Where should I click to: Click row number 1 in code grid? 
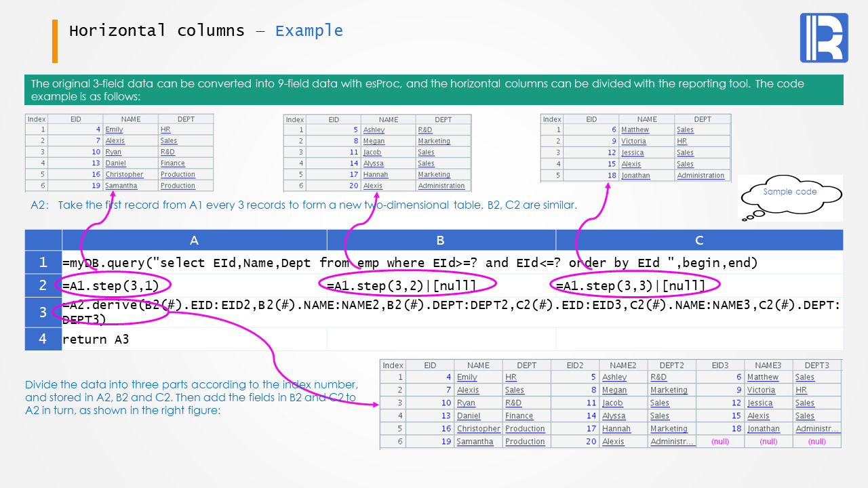coord(43,262)
